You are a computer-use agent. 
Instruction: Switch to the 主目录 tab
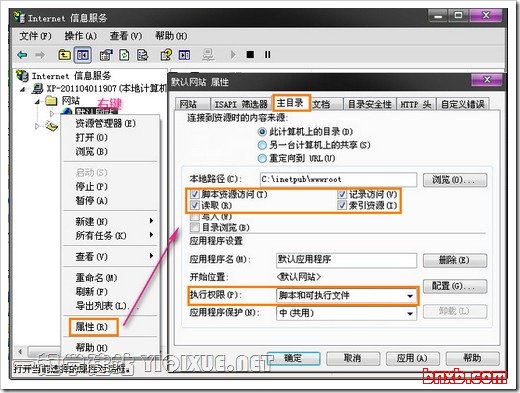(291, 103)
